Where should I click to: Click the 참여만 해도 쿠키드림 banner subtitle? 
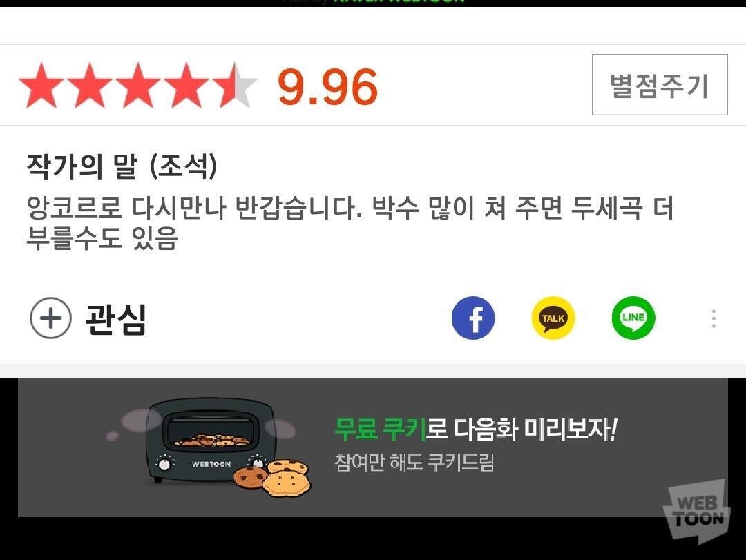pyautogui.click(x=414, y=462)
